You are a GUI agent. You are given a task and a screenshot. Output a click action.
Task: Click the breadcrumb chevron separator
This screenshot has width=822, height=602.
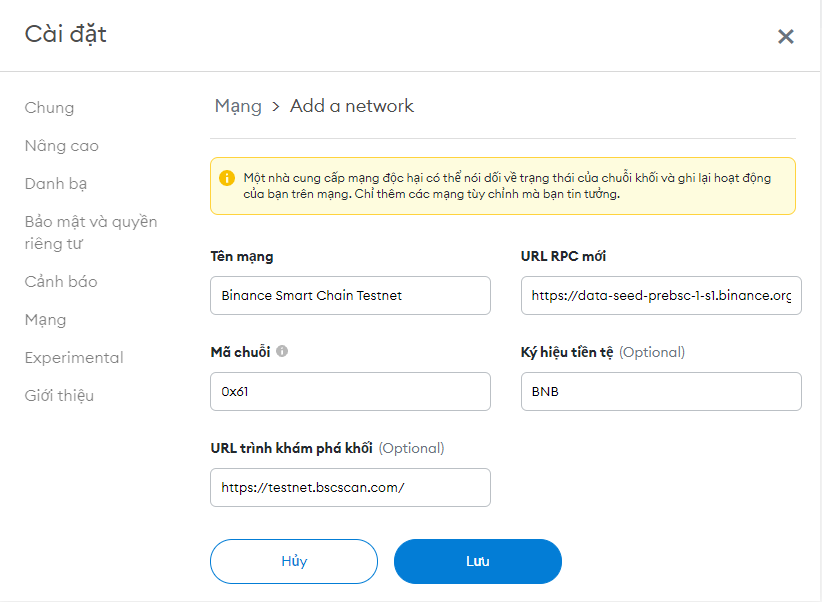(276, 107)
